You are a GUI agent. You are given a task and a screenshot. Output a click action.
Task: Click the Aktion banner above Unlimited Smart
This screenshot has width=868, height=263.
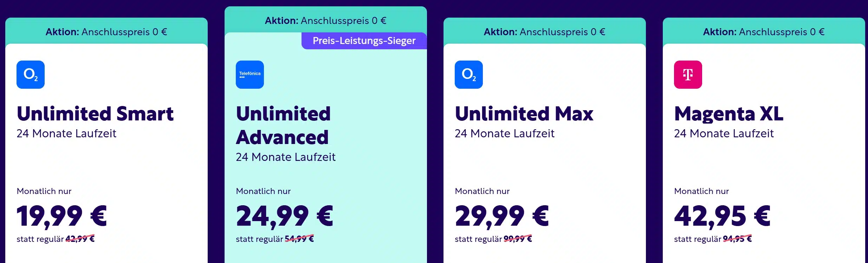pyautogui.click(x=106, y=32)
